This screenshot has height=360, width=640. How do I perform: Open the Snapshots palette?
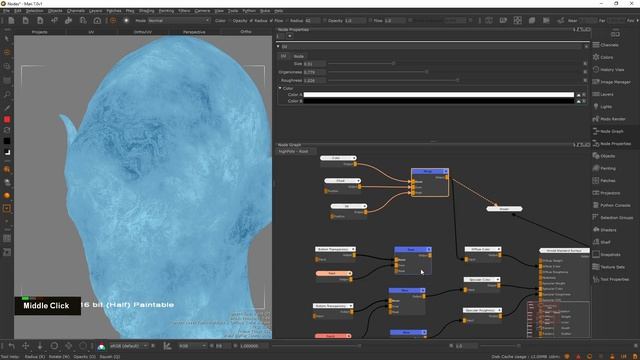(607, 254)
